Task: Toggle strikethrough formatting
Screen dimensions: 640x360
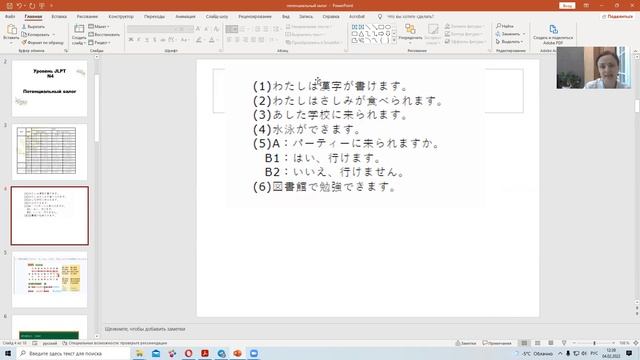Action: coord(162,40)
